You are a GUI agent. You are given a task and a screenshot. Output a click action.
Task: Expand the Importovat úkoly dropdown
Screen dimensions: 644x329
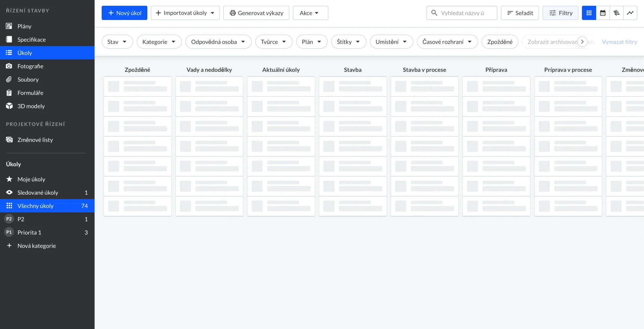185,13
